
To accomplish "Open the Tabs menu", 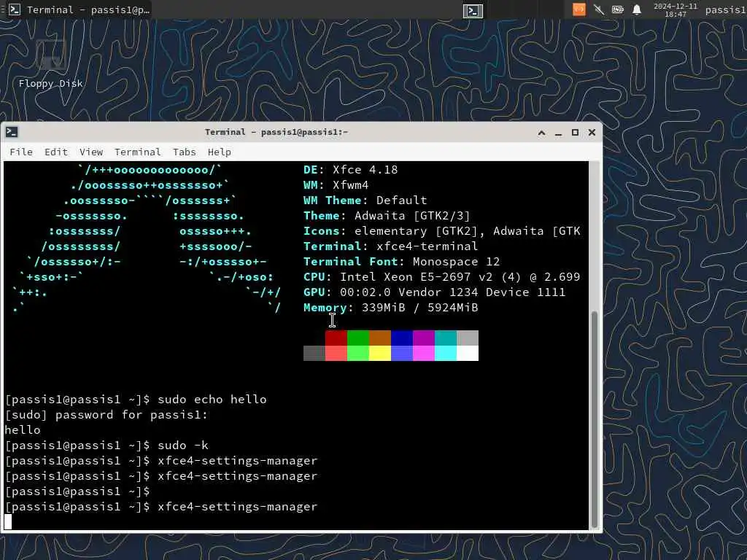I will tap(184, 152).
